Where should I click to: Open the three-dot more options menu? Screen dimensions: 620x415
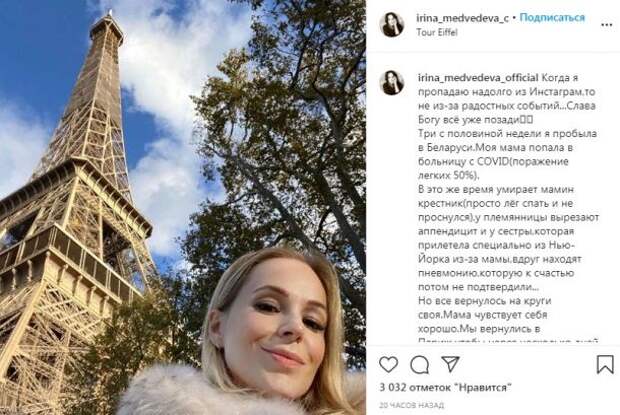607,25
